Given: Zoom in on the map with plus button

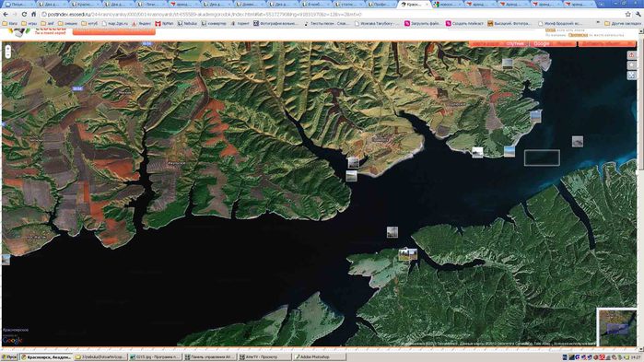Looking at the screenshot, I should pos(7,49).
